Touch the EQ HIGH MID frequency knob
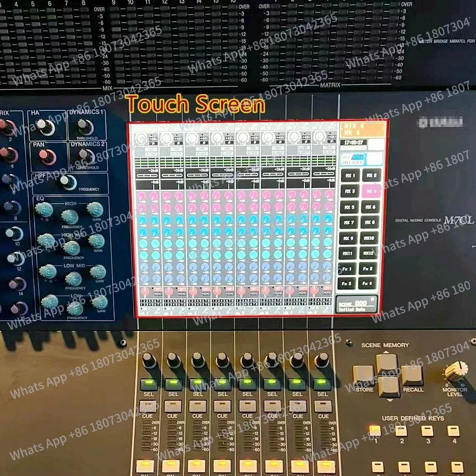 pos(71,248)
